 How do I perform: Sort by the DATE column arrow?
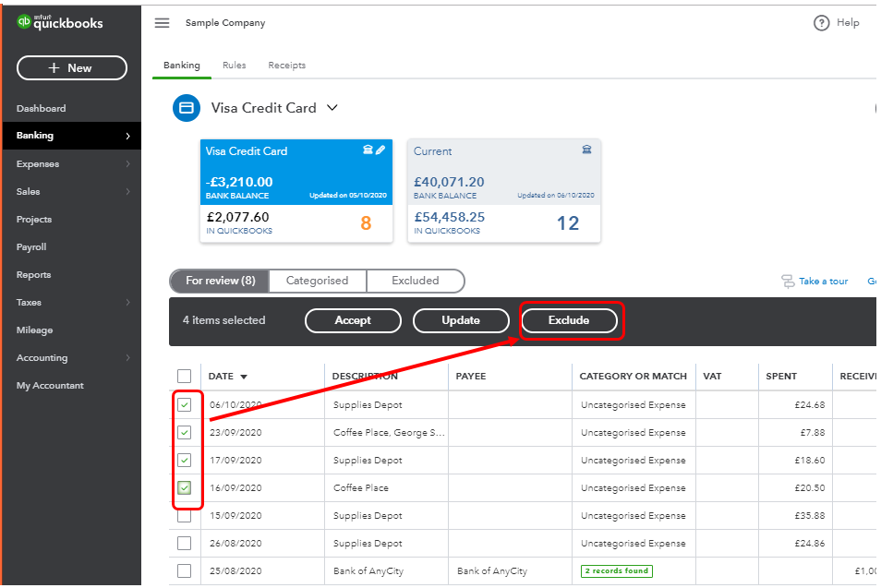click(x=244, y=377)
